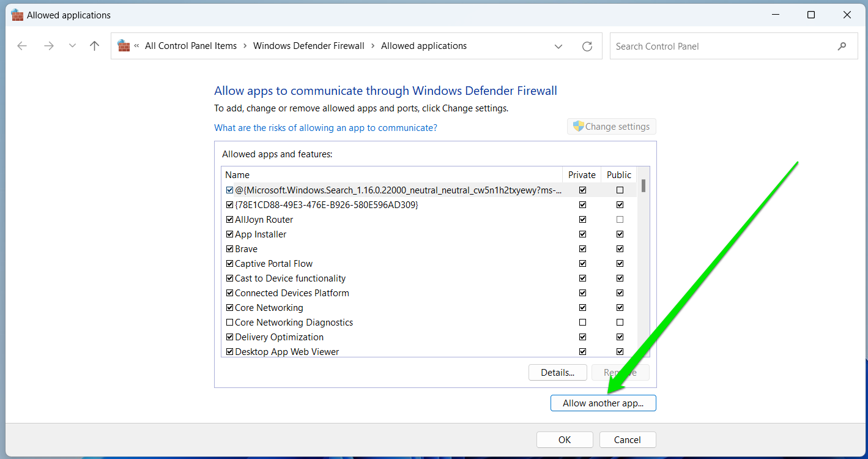Go to All Control Panel Items breadcrumb
The width and height of the screenshot is (868, 459).
click(191, 46)
